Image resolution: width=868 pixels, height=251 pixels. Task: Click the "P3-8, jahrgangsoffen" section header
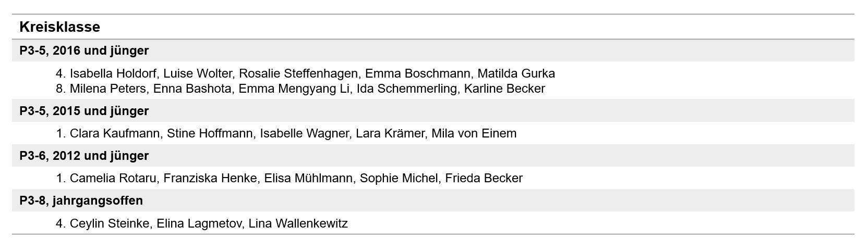pos(81,200)
